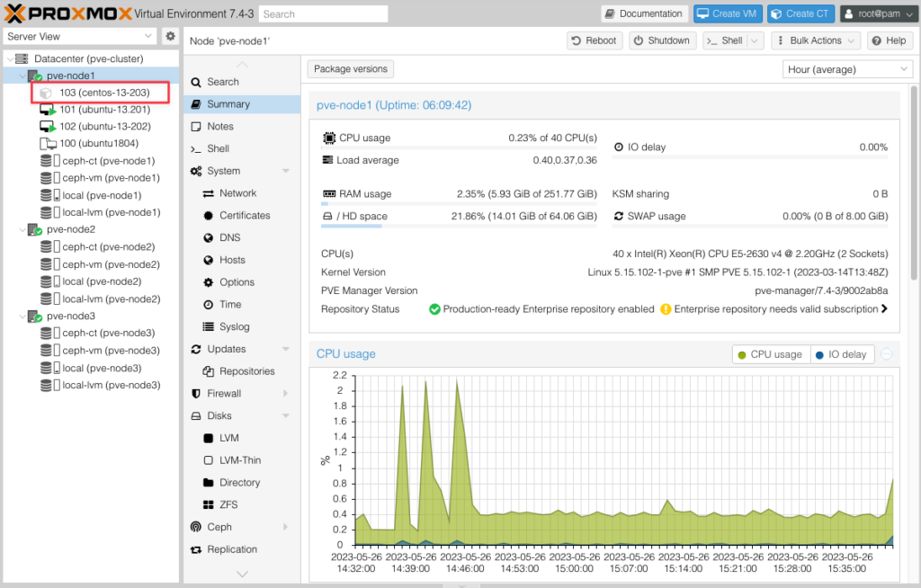Select VM 101 (ubuntu-13.201)

coord(104,110)
